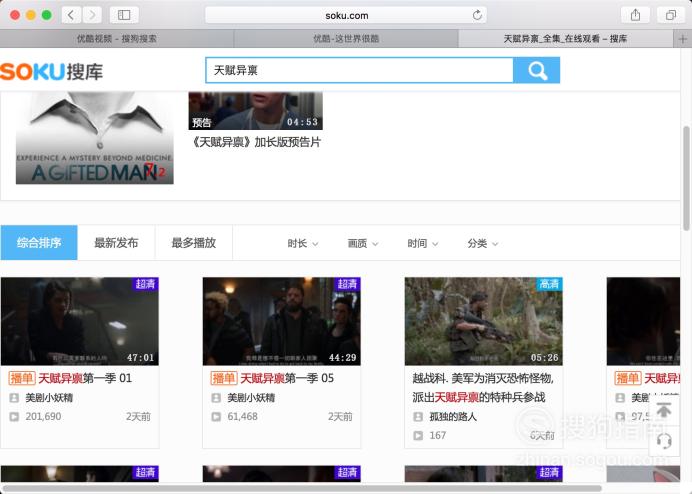Toggle the Safari sidebar button
Image resolution: width=692 pixels, height=494 pixels.
coord(124,15)
